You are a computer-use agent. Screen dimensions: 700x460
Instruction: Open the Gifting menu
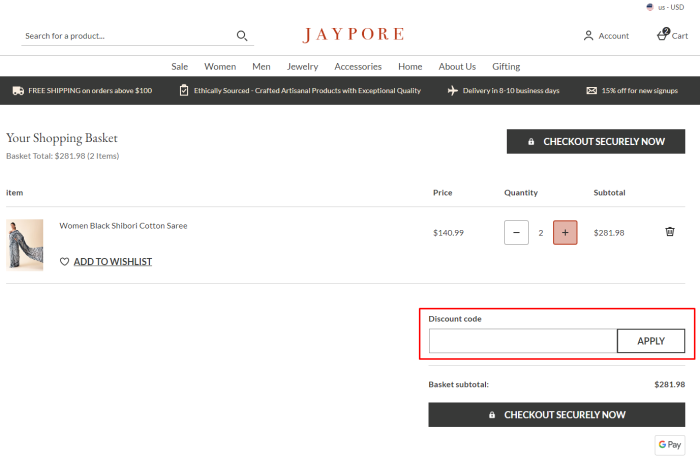pos(506,67)
